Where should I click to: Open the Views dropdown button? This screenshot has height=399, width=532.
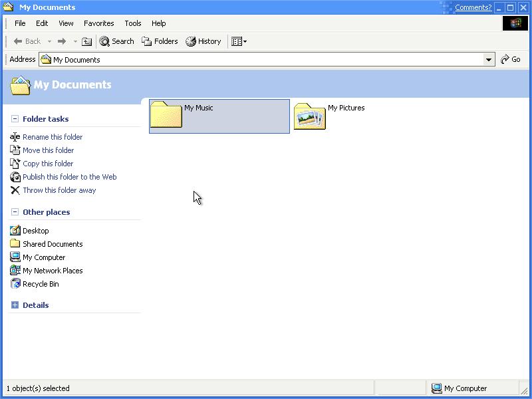pos(239,41)
